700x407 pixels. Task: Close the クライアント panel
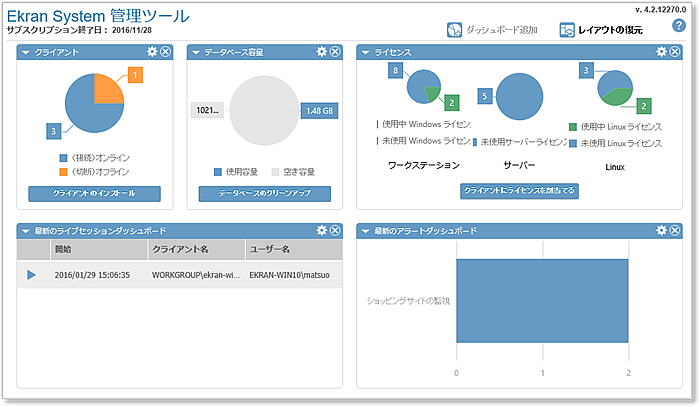(166, 52)
